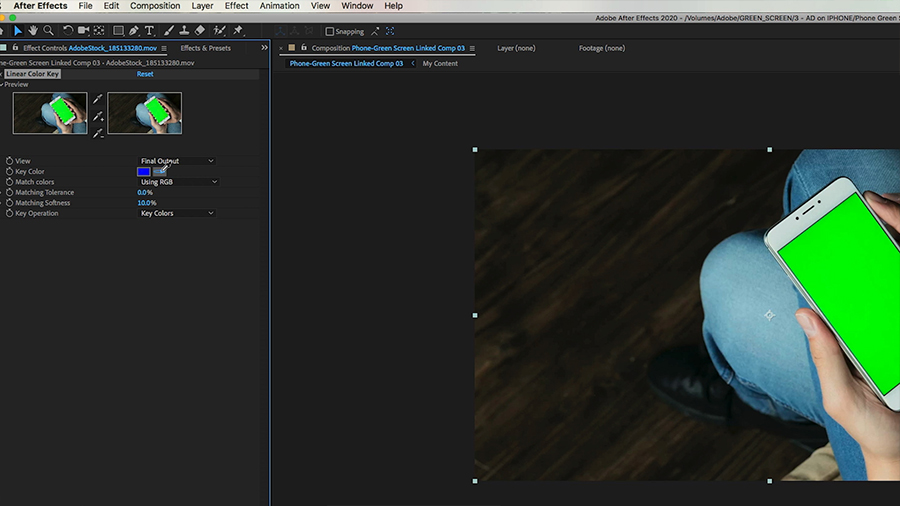Toggle stopwatch for Matching Softness

9,203
